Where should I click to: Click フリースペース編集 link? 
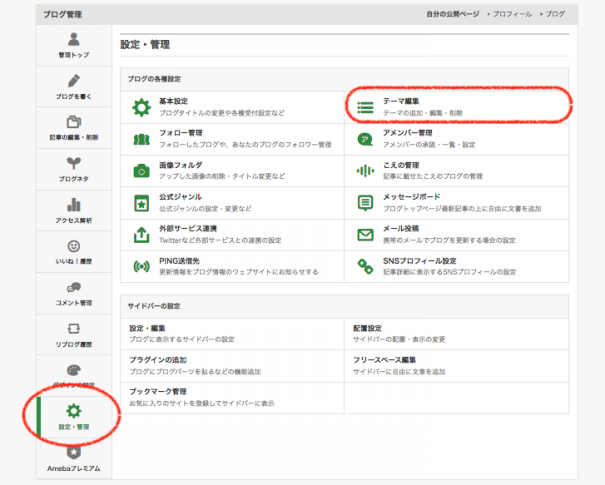tap(384, 358)
